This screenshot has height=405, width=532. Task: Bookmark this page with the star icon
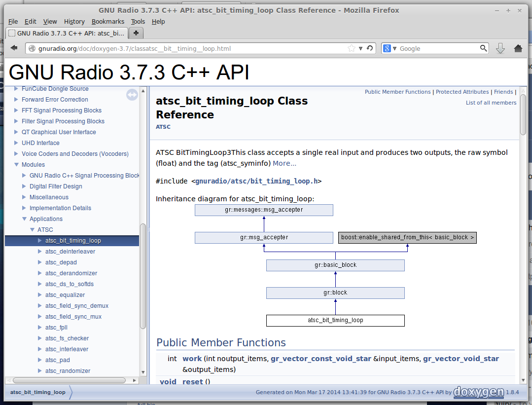351,48
